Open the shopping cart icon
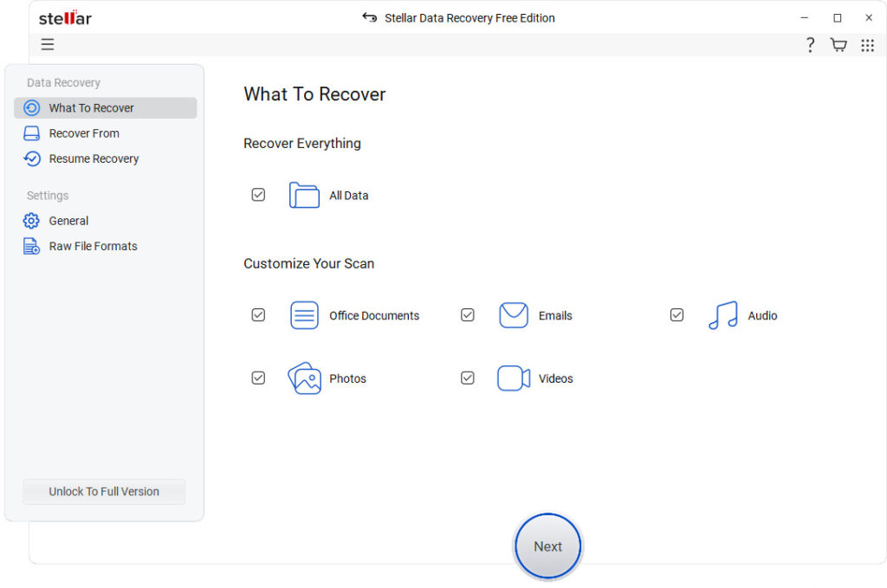Screen dimensions: 887x588 coord(838,45)
